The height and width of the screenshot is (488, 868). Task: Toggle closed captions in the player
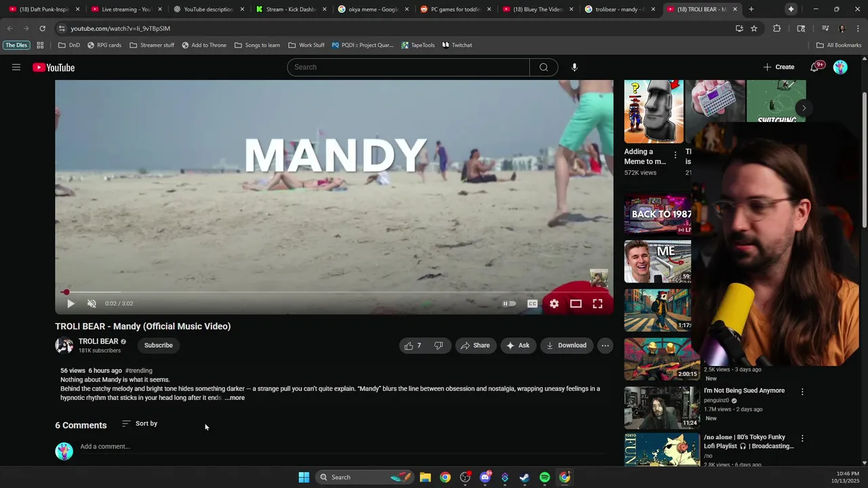(x=532, y=304)
